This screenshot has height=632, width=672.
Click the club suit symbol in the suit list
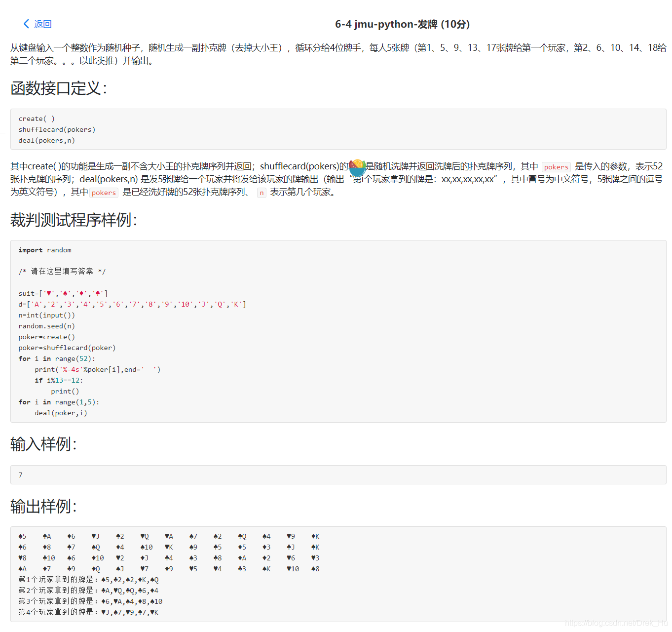click(x=98, y=293)
